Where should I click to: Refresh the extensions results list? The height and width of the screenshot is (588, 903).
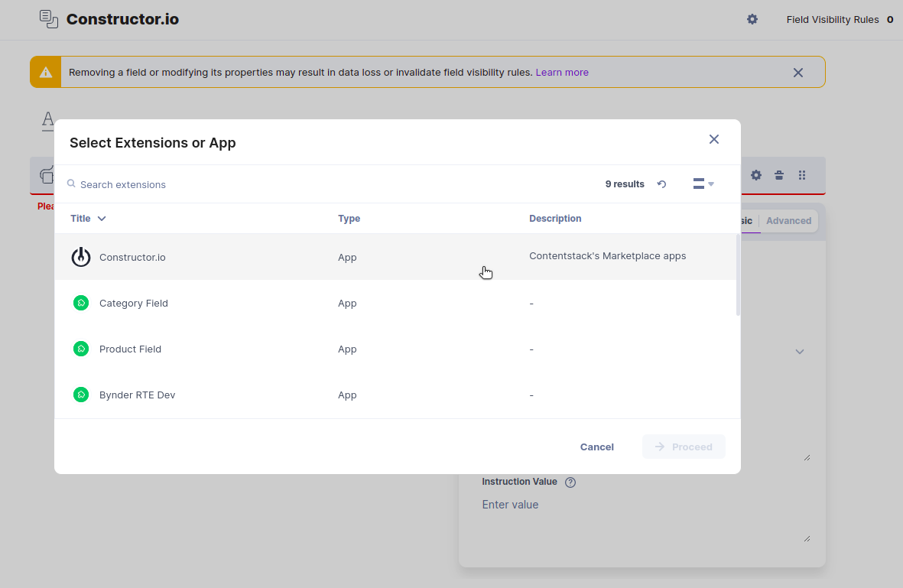pos(661,184)
